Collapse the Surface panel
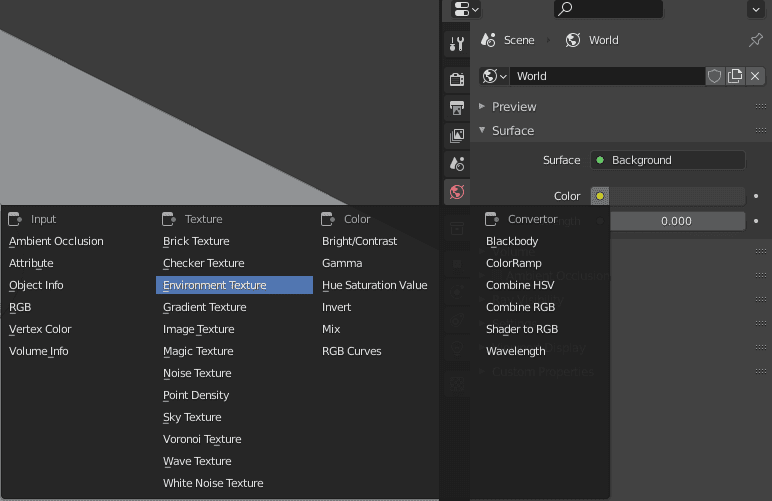Image resolution: width=772 pixels, height=501 pixels. pos(512,131)
